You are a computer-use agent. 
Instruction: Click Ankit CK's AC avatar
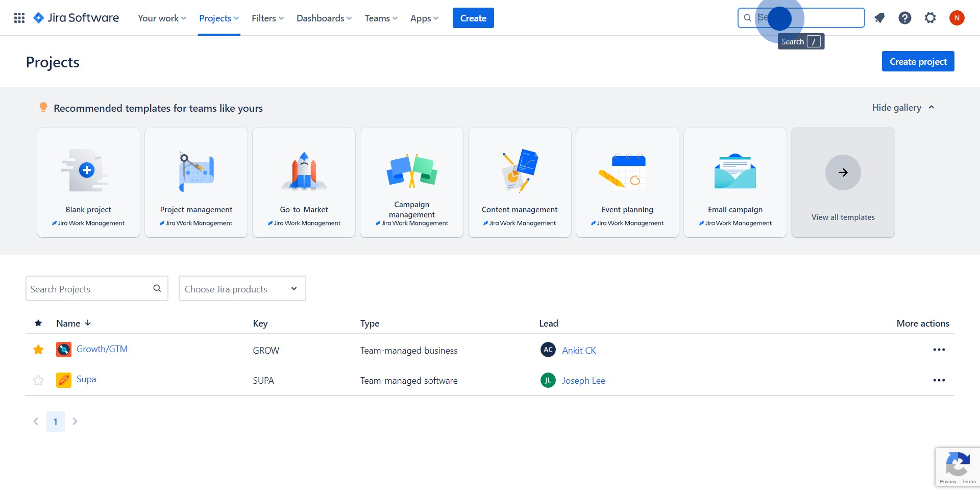pyautogui.click(x=548, y=350)
